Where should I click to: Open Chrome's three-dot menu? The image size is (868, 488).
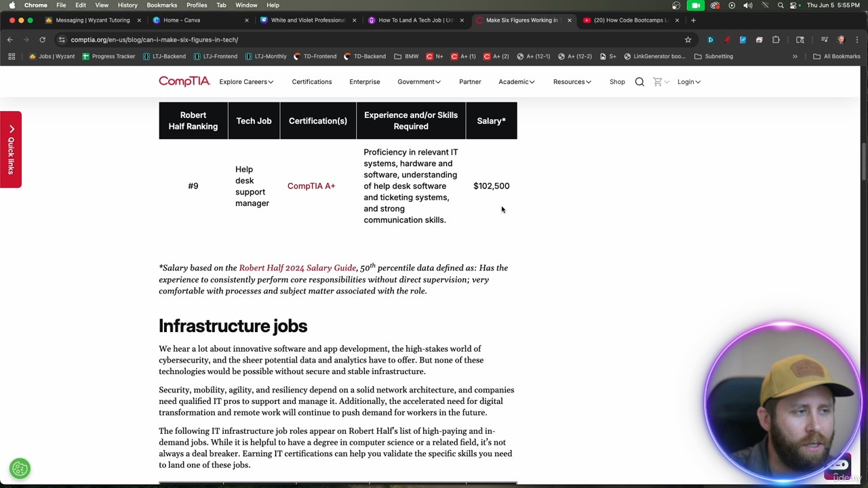click(857, 40)
